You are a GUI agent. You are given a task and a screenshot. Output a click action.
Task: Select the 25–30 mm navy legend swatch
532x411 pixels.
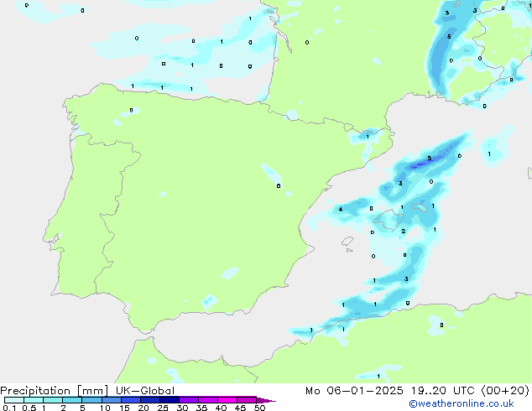coord(170,400)
